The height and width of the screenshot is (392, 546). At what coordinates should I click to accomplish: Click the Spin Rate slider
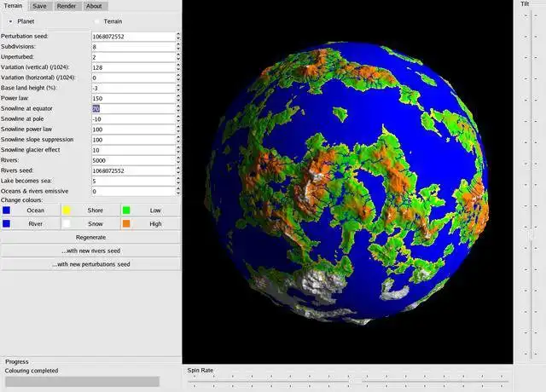(x=348, y=382)
